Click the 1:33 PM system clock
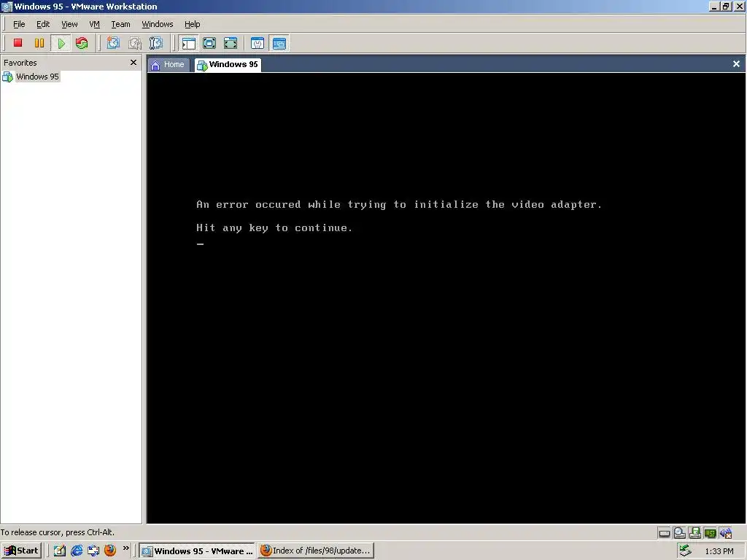Image resolution: width=747 pixels, height=560 pixels. (719, 551)
